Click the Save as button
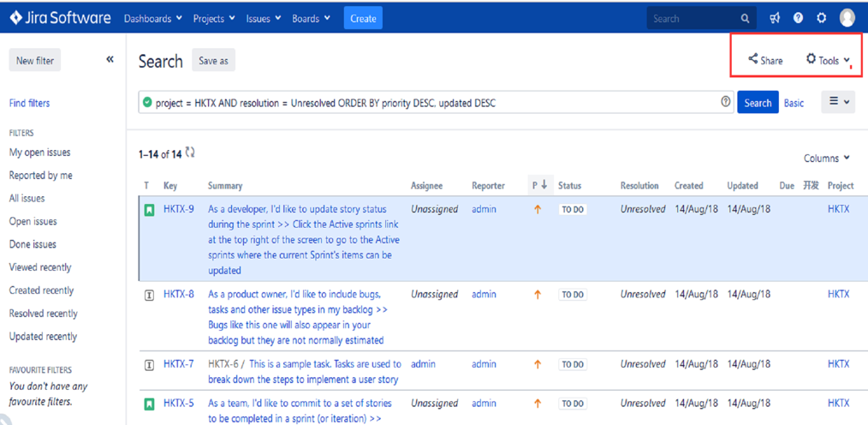This screenshot has height=425, width=868. [213, 61]
